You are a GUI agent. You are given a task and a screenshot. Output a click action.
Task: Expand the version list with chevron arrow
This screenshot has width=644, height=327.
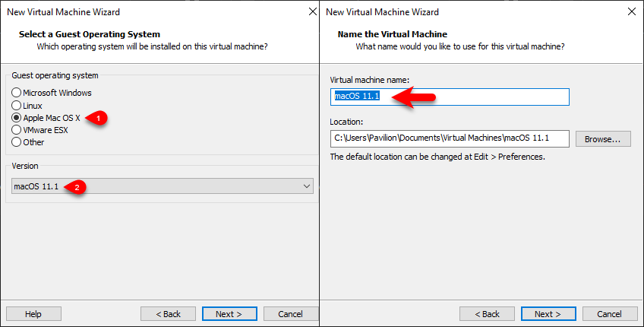click(306, 186)
